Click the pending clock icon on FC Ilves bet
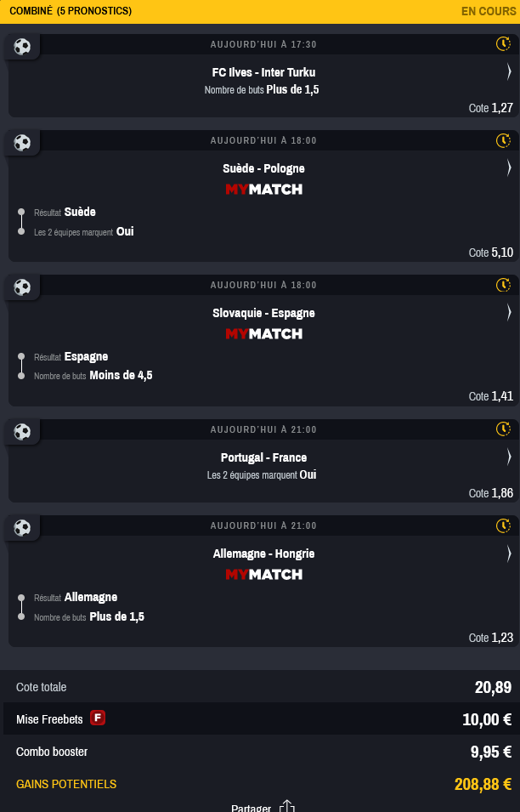Viewport: 520px width, 812px height. click(x=503, y=44)
